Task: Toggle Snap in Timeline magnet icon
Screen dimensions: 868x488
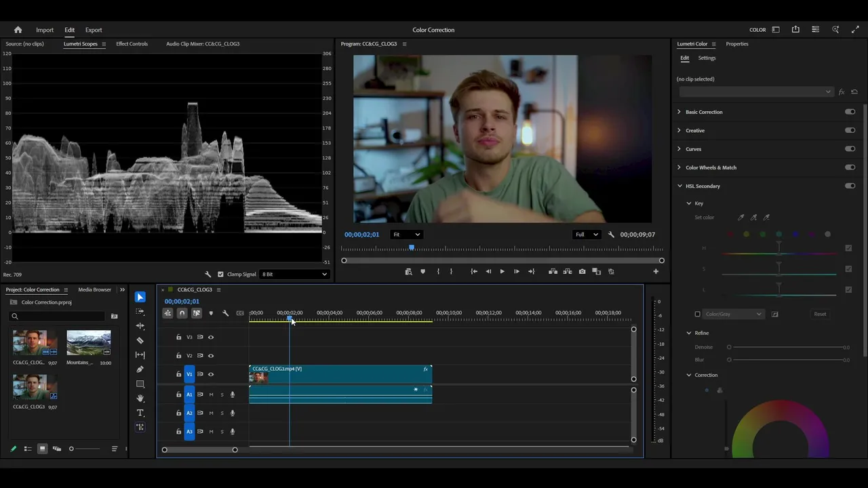Action: [x=182, y=313]
